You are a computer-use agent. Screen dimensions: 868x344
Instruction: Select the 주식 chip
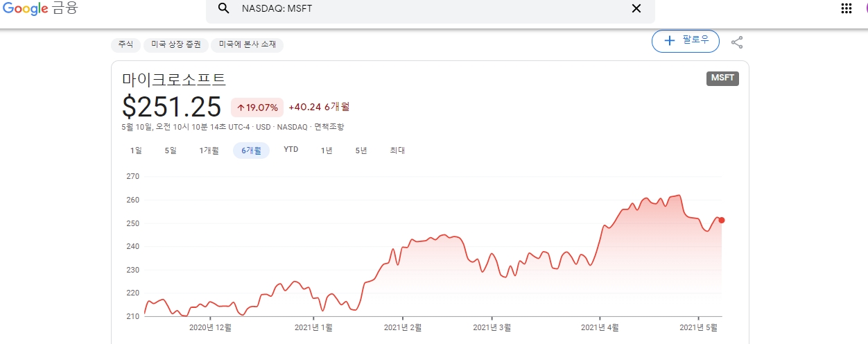125,44
